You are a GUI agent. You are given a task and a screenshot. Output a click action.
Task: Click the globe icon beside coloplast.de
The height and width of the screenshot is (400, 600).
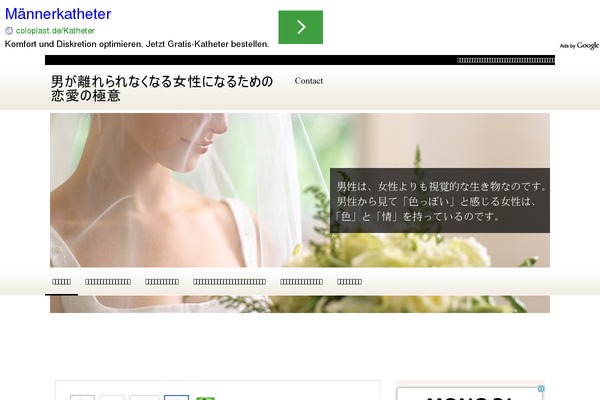[x=9, y=31]
